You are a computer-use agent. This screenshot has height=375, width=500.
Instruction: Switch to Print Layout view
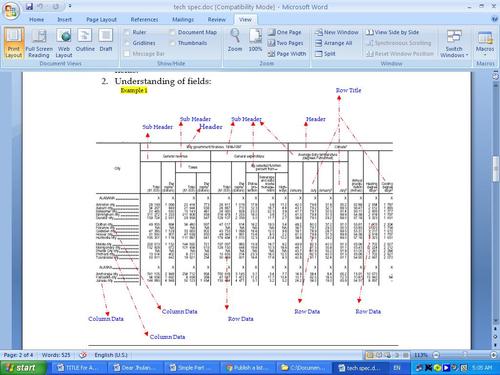click(14, 43)
